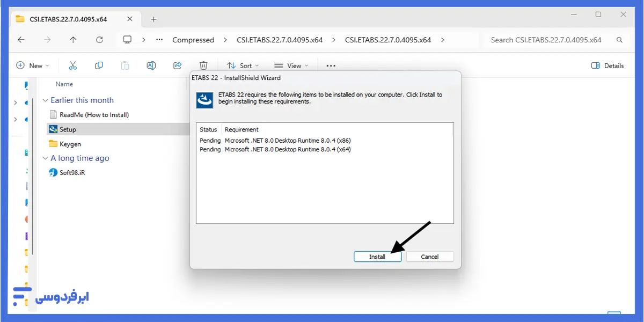Click the Rename icon
The width and height of the screenshot is (644, 322).
pos(151,65)
